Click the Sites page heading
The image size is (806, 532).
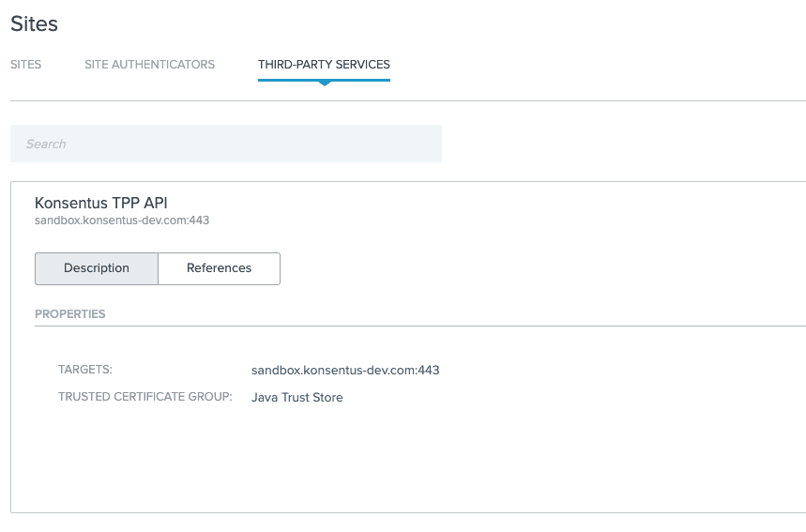pyautogui.click(x=34, y=23)
